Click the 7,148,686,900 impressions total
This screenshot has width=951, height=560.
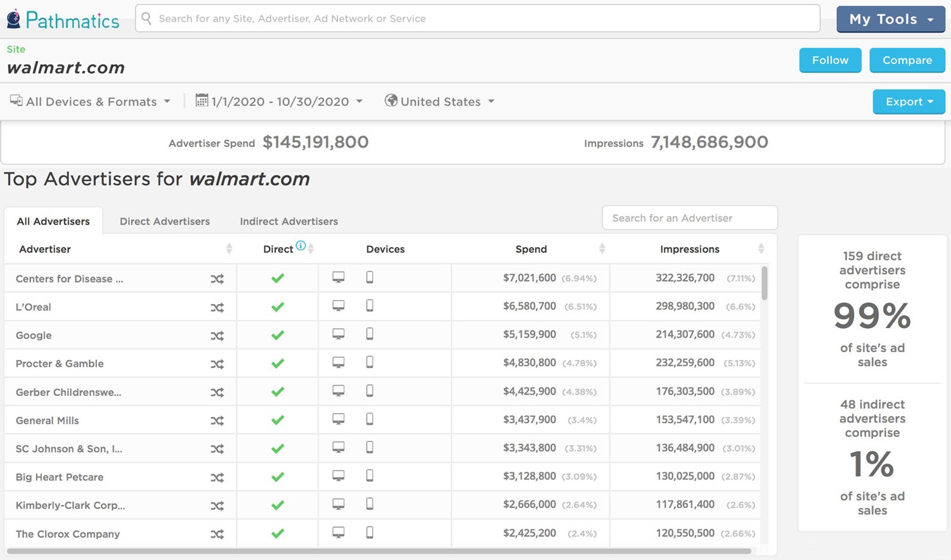(709, 142)
